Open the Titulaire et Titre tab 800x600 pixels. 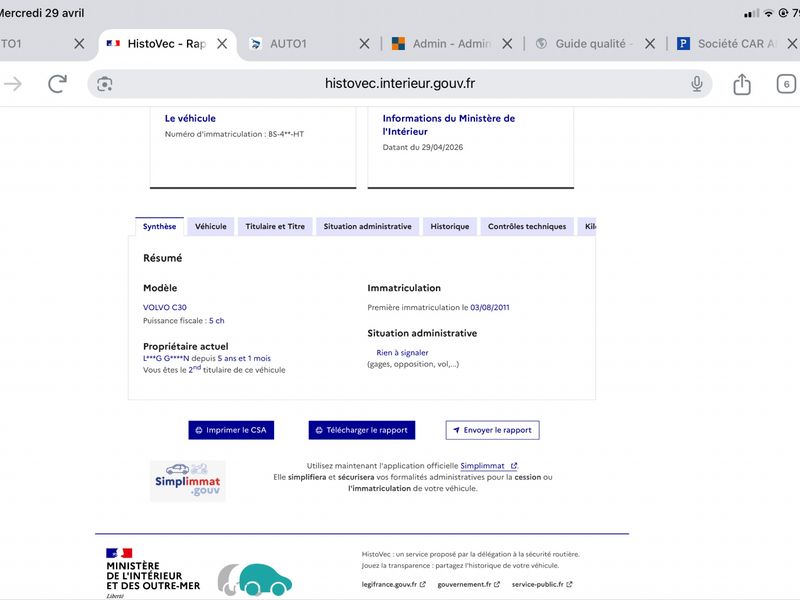[x=275, y=227]
